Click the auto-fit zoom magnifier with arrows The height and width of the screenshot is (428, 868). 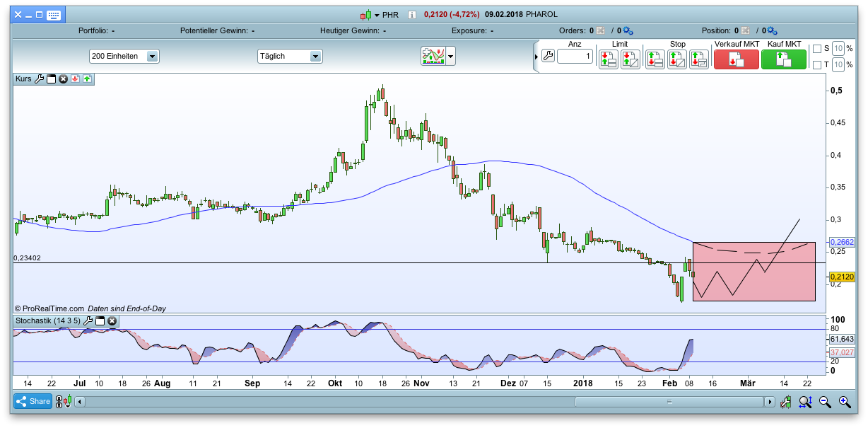coord(805,402)
